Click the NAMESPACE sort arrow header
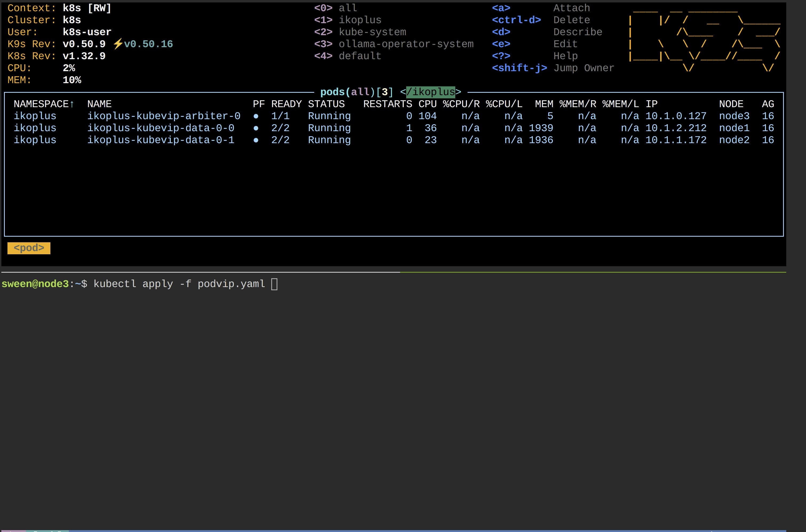The image size is (806, 532). click(44, 104)
